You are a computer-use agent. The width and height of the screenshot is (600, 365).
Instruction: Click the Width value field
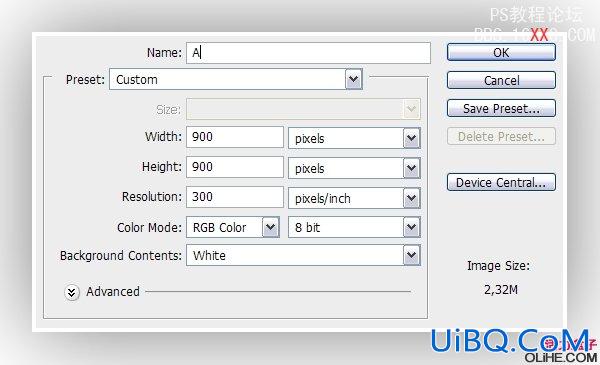pyautogui.click(x=235, y=137)
